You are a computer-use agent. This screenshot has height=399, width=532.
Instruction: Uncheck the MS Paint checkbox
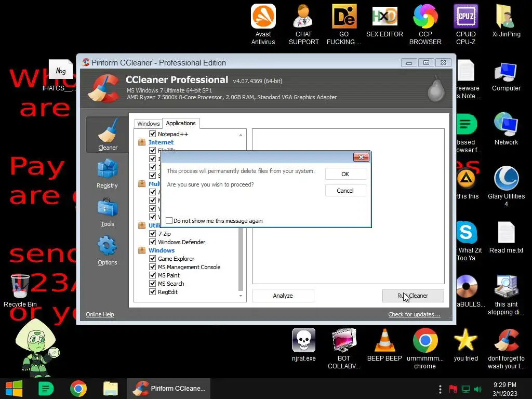[152, 275]
